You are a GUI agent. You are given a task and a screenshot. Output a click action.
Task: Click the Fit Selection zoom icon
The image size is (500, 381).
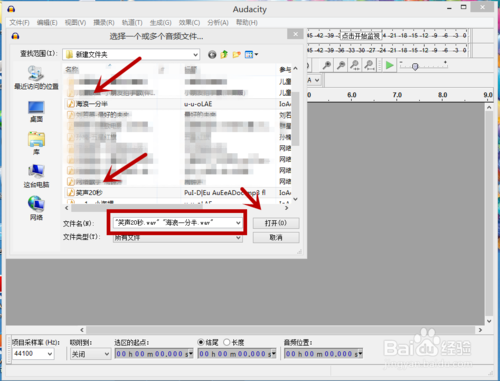point(355,65)
